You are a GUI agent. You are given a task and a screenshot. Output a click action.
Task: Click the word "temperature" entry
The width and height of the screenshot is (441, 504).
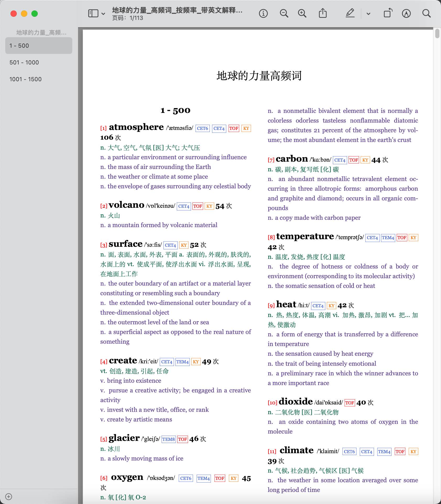click(x=305, y=236)
